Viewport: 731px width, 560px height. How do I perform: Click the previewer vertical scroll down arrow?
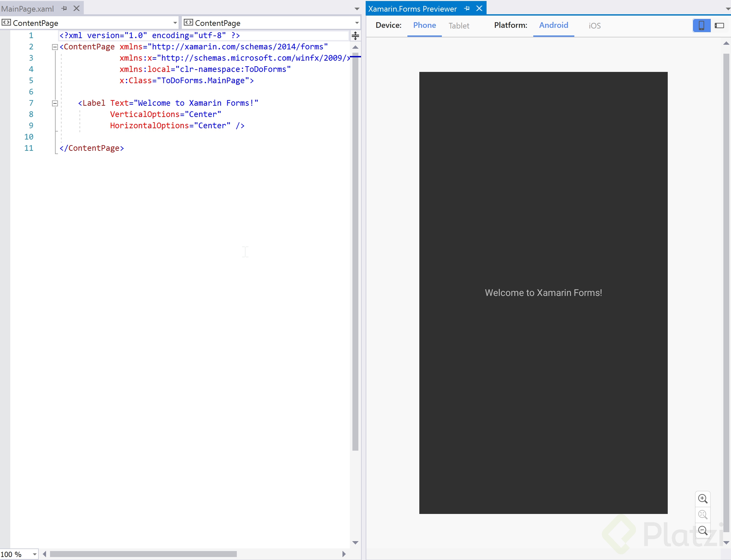point(726,543)
